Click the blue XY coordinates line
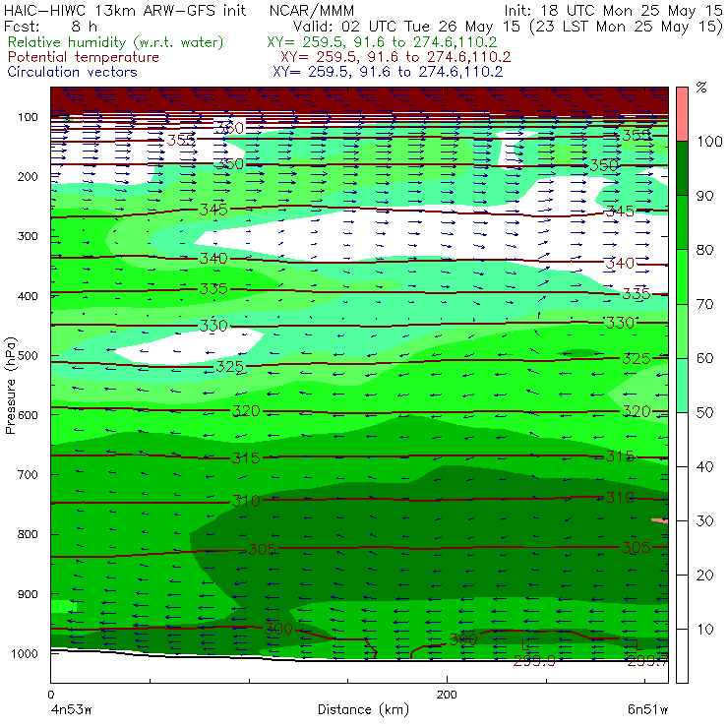 point(388,72)
